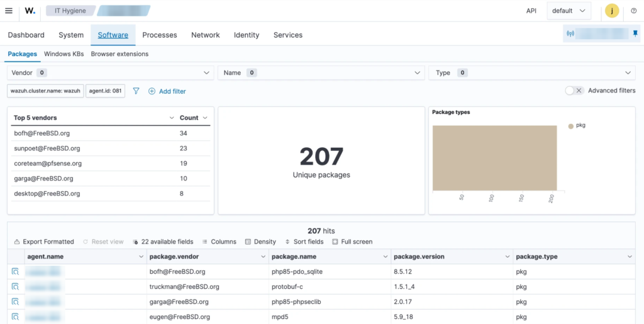Inspect the php85-phpseclib row details icon

click(15, 302)
